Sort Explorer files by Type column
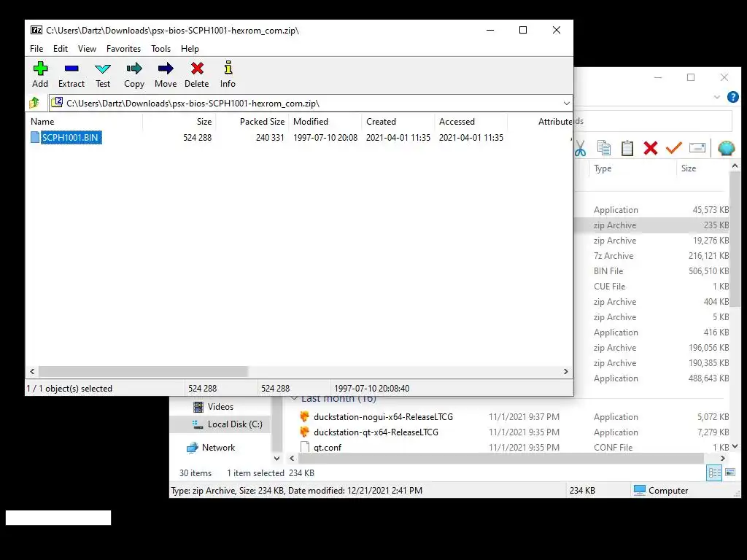The width and height of the screenshot is (747, 560). coord(632,168)
